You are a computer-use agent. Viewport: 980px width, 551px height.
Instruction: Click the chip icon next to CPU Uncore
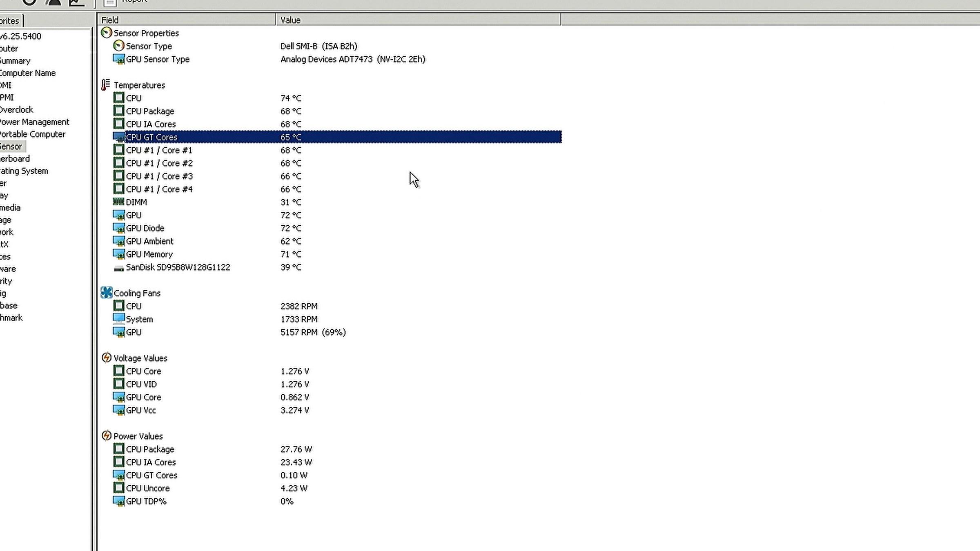click(118, 488)
